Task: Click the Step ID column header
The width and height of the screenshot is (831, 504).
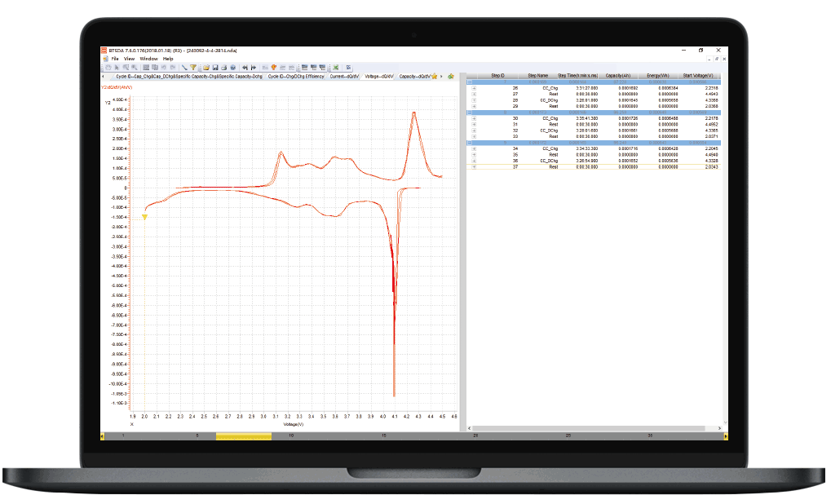Action: click(497, 76)
